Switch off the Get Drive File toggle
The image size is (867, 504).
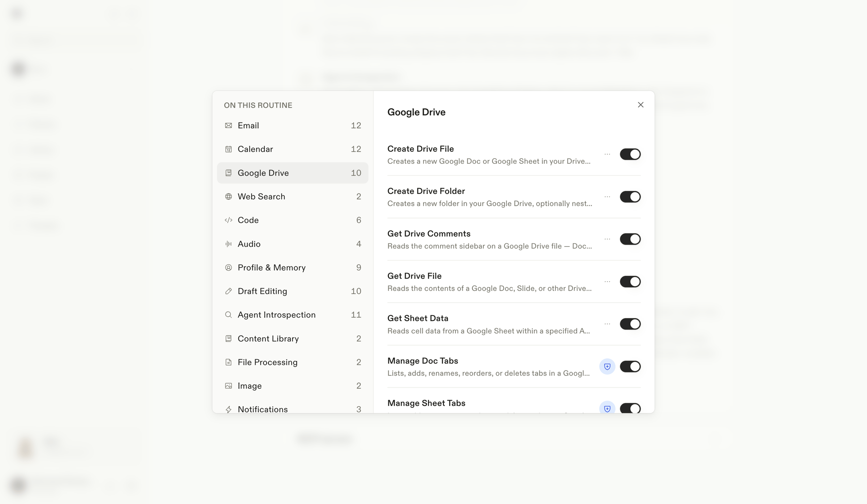pos(630,281)
